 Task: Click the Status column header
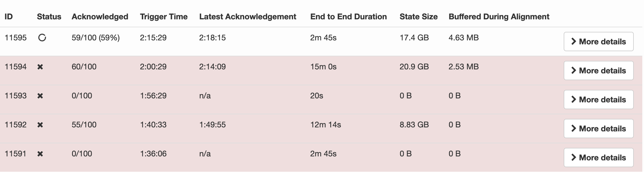click(x=49, y=16)
